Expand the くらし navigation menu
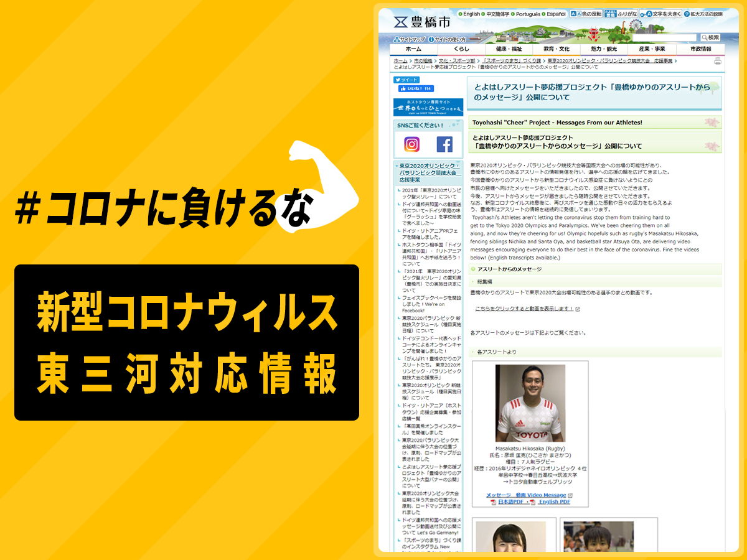The image size is (747, 560). click(461, 49)
